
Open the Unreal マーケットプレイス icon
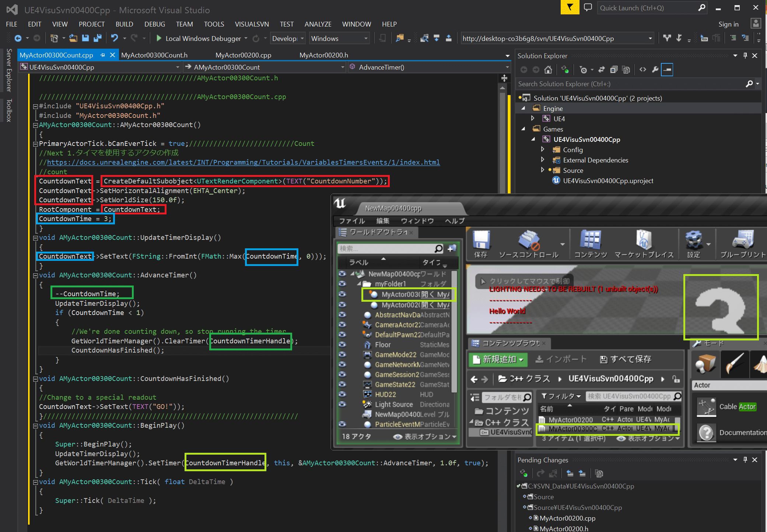pyautogui.click(x=644, y=244)
